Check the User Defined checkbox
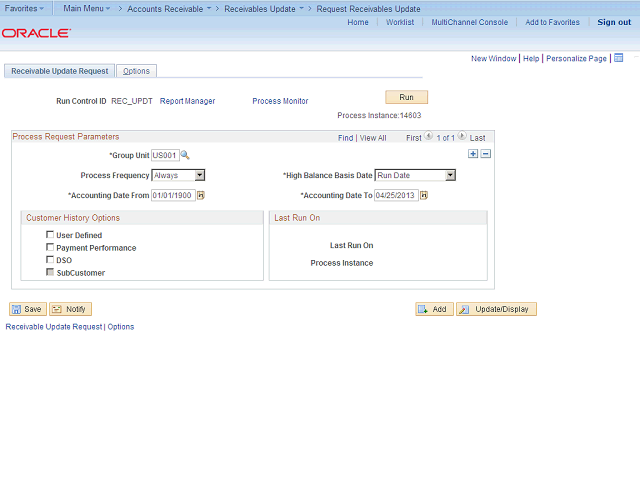The height and width of the screenshot is (480, 640). 50,234
